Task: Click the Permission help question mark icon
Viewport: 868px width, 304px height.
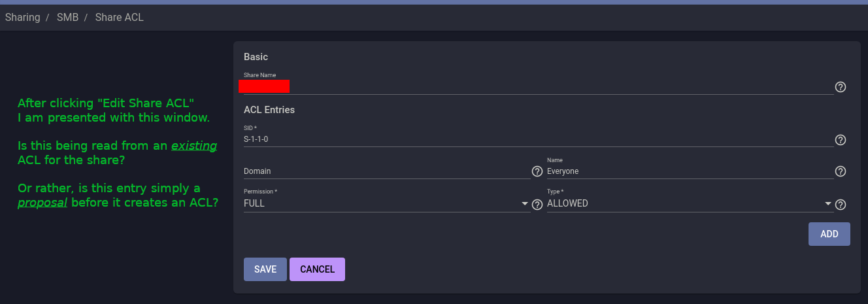Action: [537, 204]
